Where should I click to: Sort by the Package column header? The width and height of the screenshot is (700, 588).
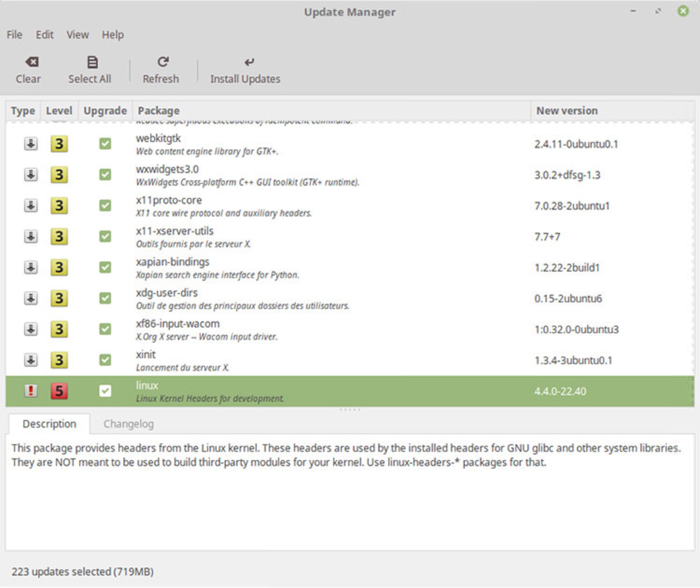(x=159, y=110)
